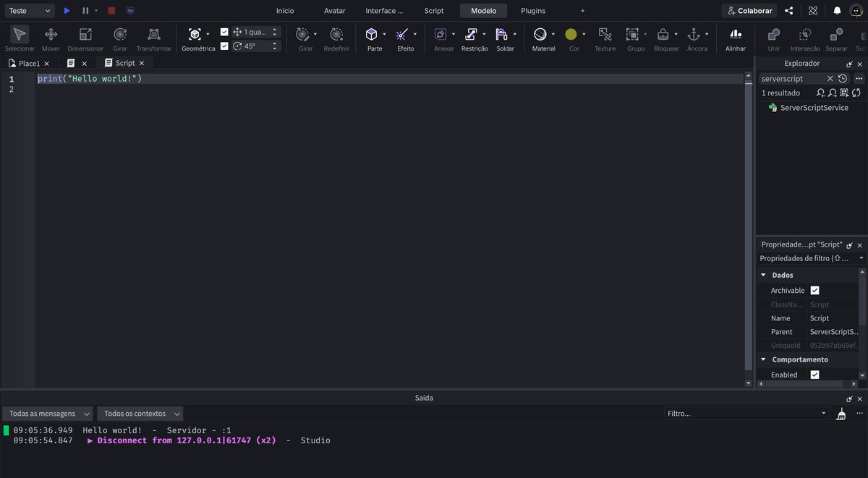868x478 pixels.
Task: Switch to the Avatar ribbon tab
Action: 335,11
